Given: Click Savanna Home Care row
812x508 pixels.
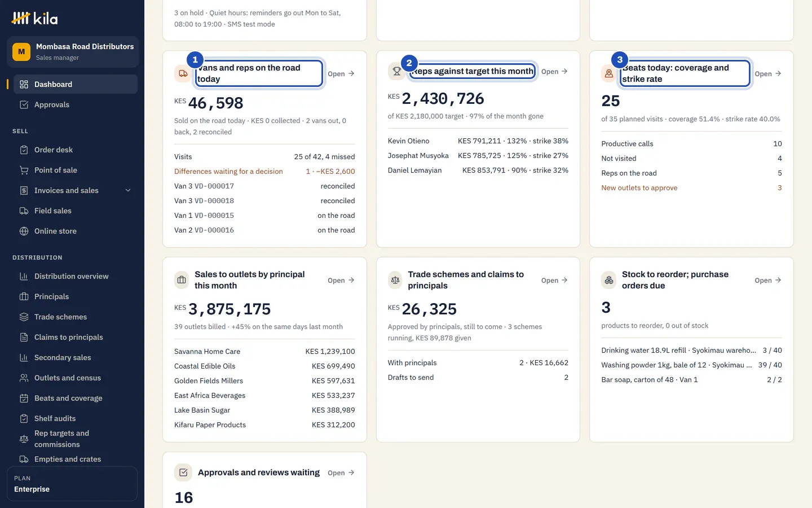Looking at the screenshot, I should point(264,351).
